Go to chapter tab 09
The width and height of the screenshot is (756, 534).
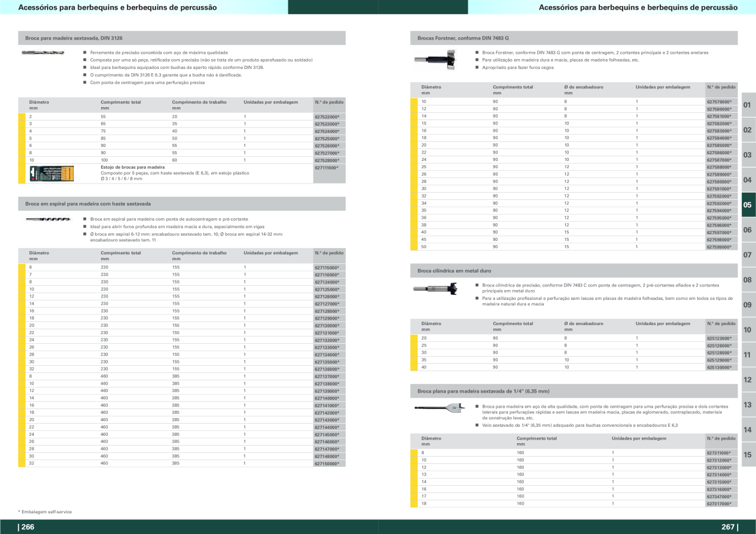747,305
